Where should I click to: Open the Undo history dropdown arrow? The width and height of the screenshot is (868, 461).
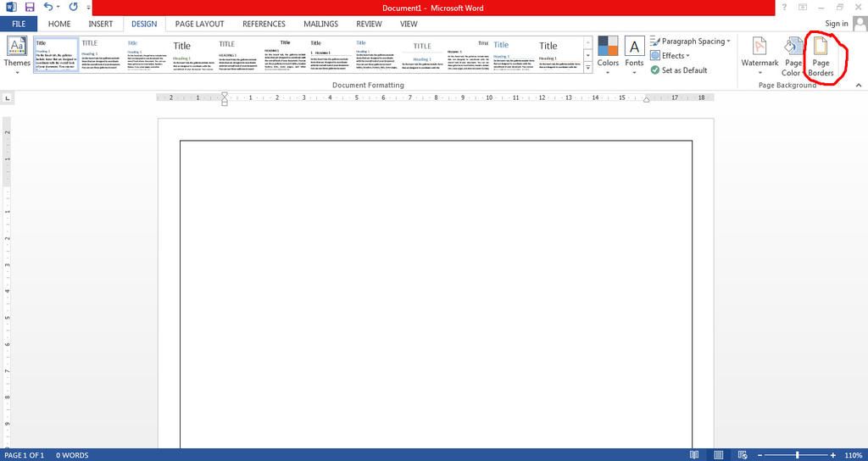tap(58, 8)
